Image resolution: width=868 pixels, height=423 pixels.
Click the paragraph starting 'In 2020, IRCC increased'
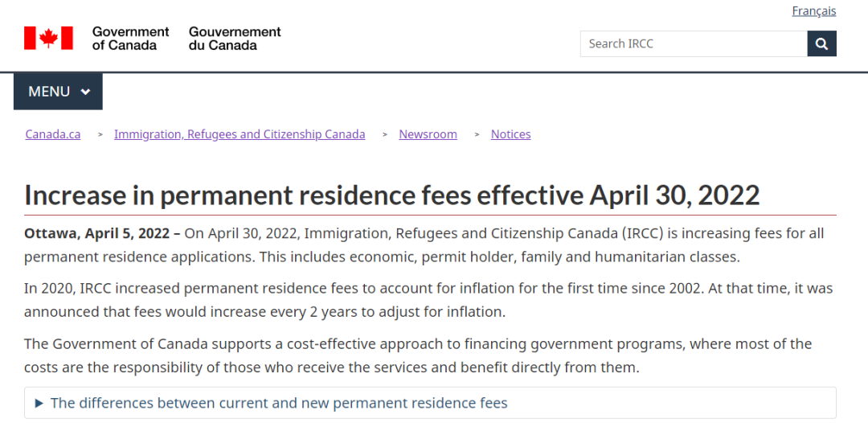(x=428, y=300)
